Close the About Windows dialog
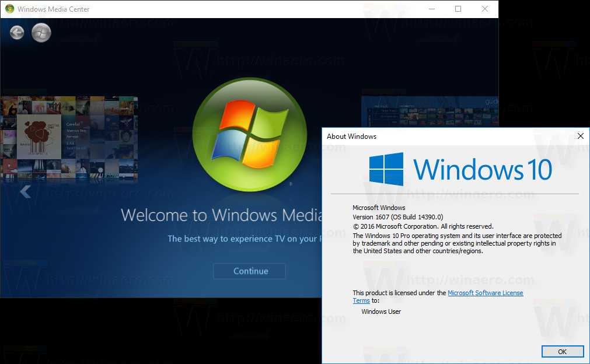The height and width of the screenshot is (364, 590). (x=580, y=136)
